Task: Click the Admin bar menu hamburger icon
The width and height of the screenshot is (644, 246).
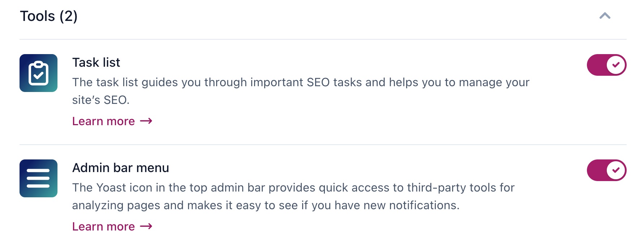Action: tap(38, 178)
